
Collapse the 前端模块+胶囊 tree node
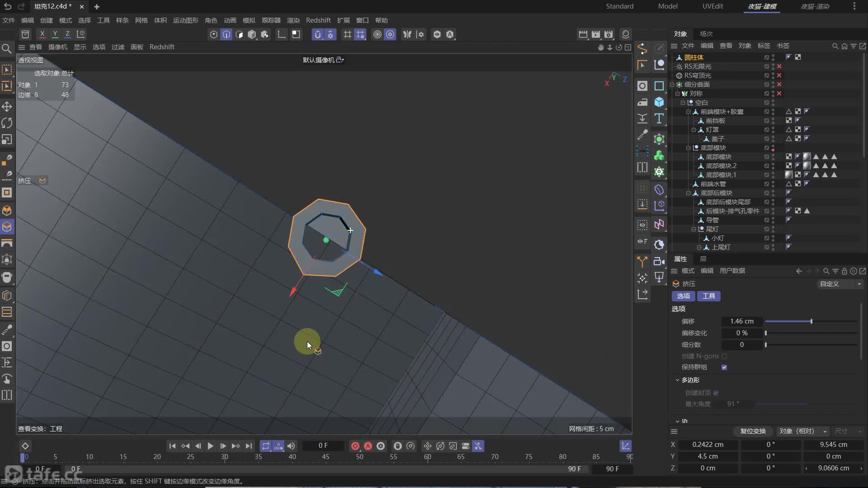[x=688, y=112]
